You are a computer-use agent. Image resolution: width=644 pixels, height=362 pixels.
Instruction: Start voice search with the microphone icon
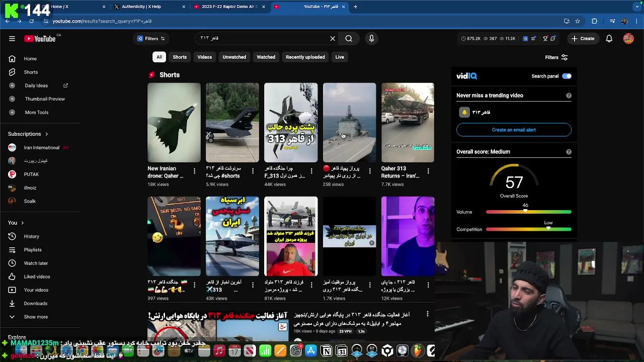tap(371, 39)
